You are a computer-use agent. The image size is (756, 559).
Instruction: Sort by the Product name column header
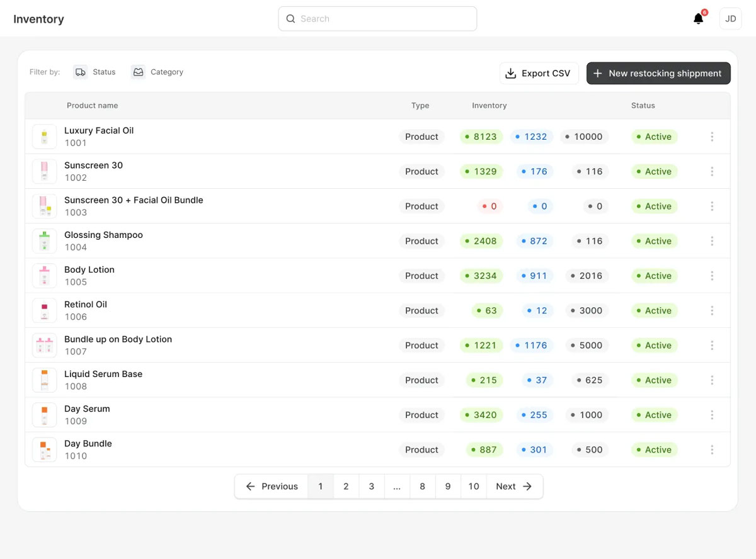93,106
